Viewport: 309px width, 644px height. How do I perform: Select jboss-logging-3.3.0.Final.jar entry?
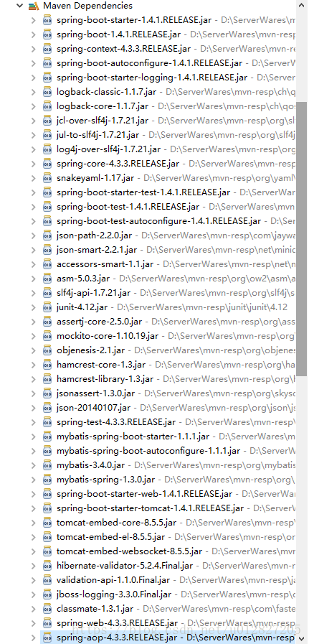tap(114, 594)
